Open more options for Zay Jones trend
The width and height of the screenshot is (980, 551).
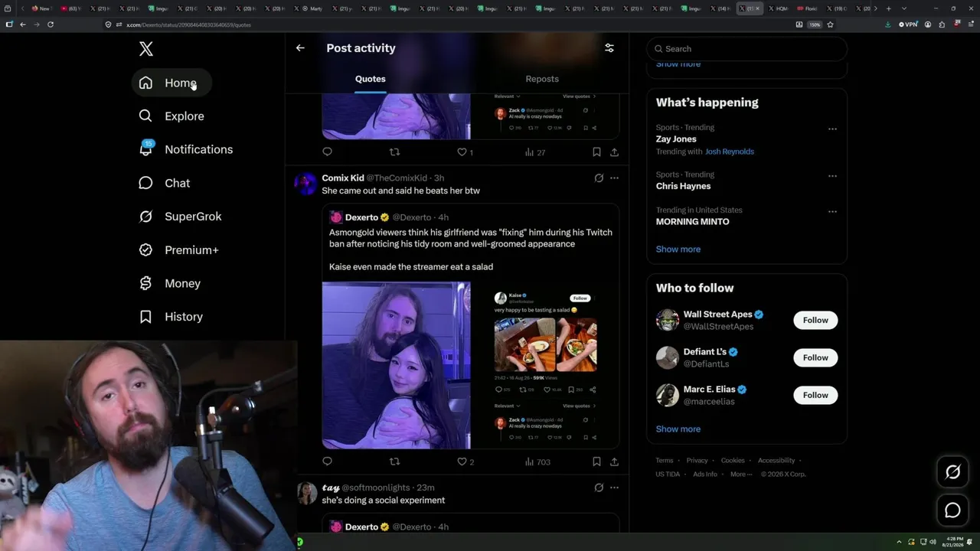pyautogui.click(x=832, y=129)
